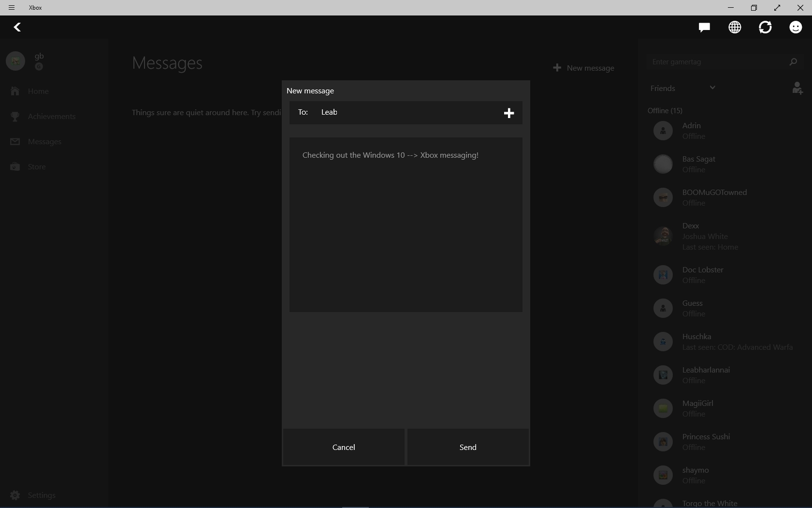The width and height of the screenshot is (812, 508).
Task: Open Home in the sidebar
Action: click(x=53, y=91)
